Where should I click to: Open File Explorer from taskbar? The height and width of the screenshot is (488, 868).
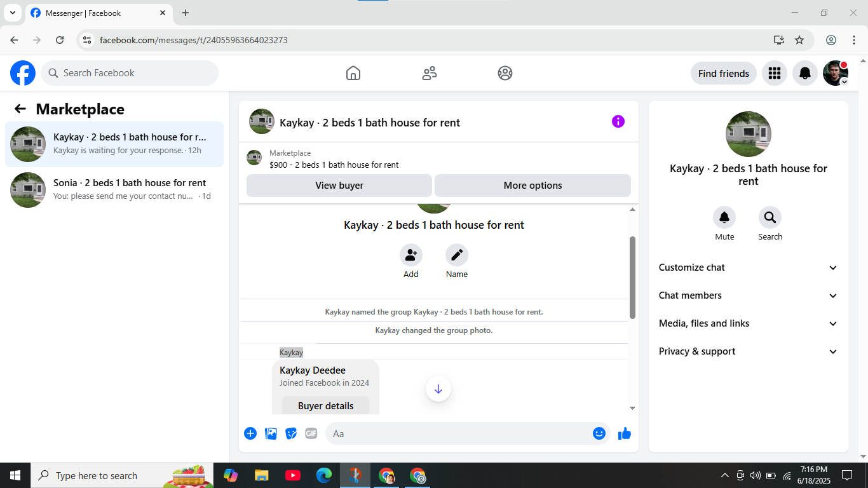pos(261,475)
